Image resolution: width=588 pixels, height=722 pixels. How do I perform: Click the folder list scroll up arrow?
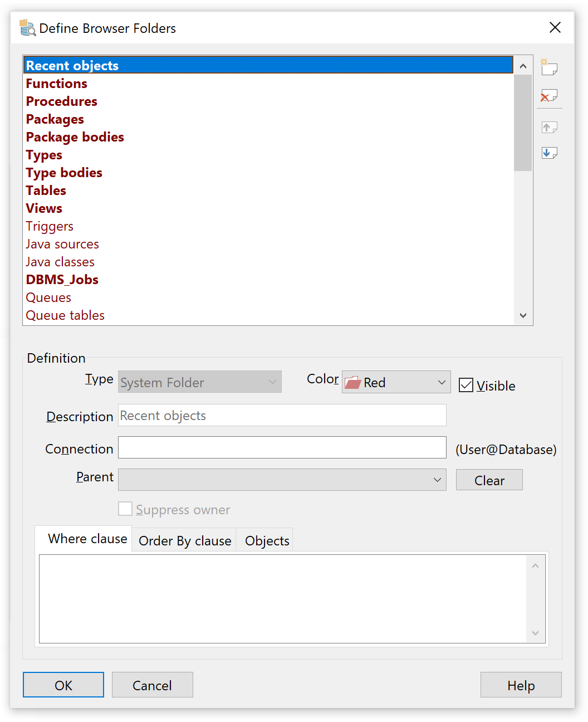pyautogui.click(x=523, y=66)
